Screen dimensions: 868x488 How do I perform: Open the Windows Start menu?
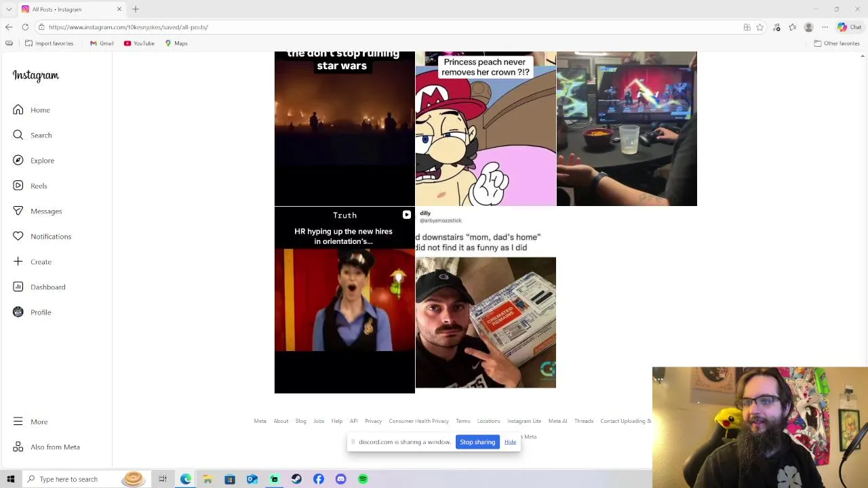(x=11, y=479)
